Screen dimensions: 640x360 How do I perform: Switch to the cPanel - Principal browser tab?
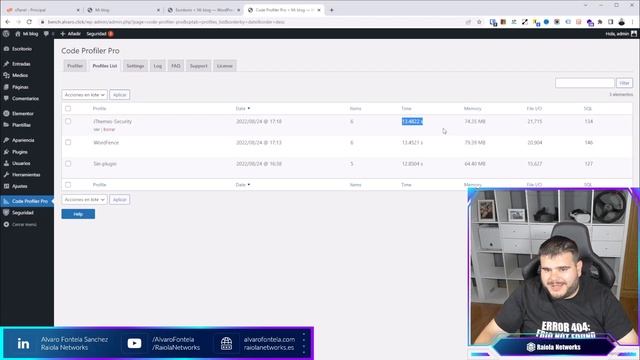[x=43, y=10]
